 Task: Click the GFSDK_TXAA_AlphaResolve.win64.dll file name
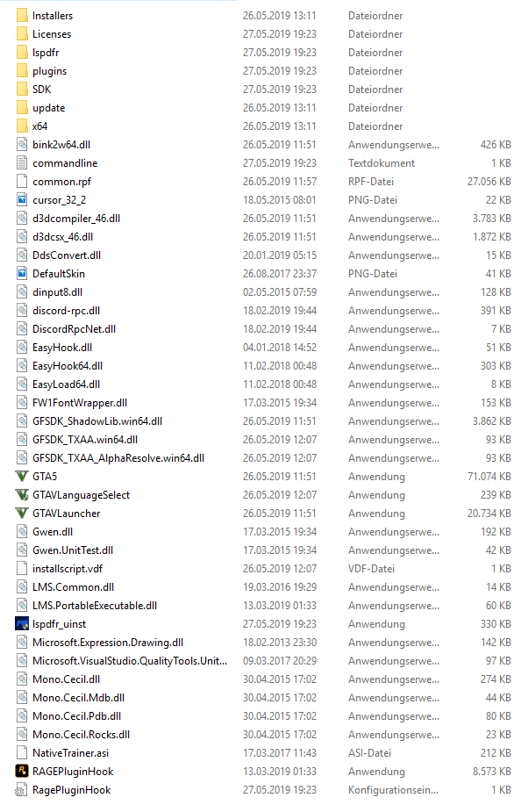point(118,458)
